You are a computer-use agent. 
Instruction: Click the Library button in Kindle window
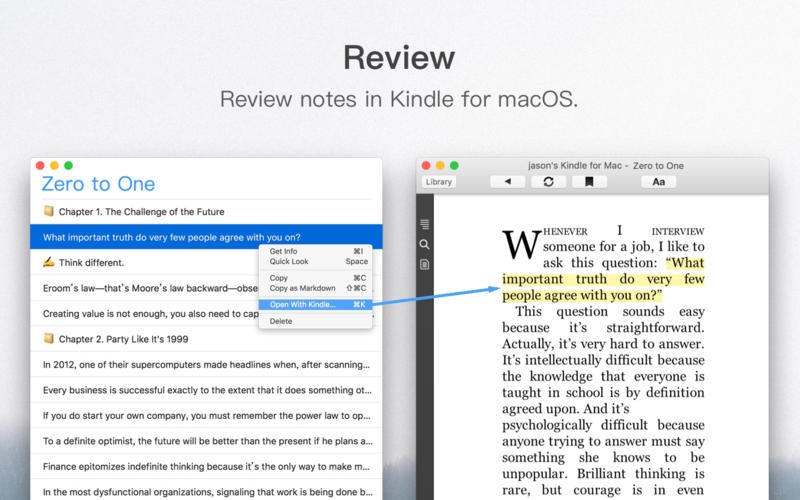click(x=439, y=182)
